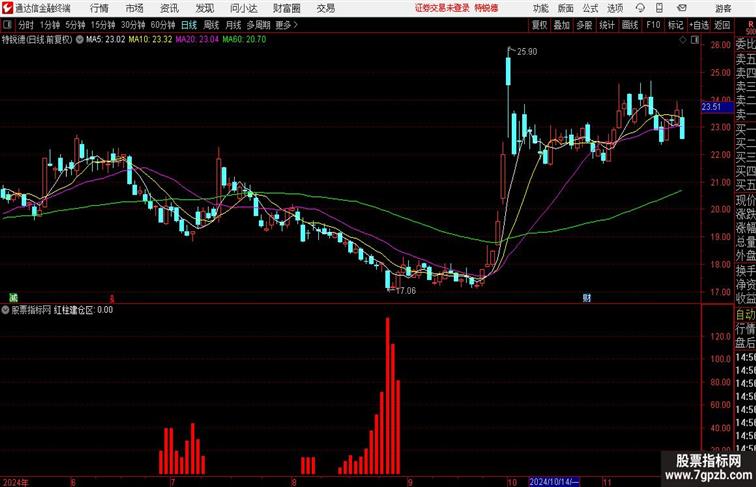Screen dimensions: 756x487
Task: Click the MA10: 23.32 label
Action: pos(150,40)
